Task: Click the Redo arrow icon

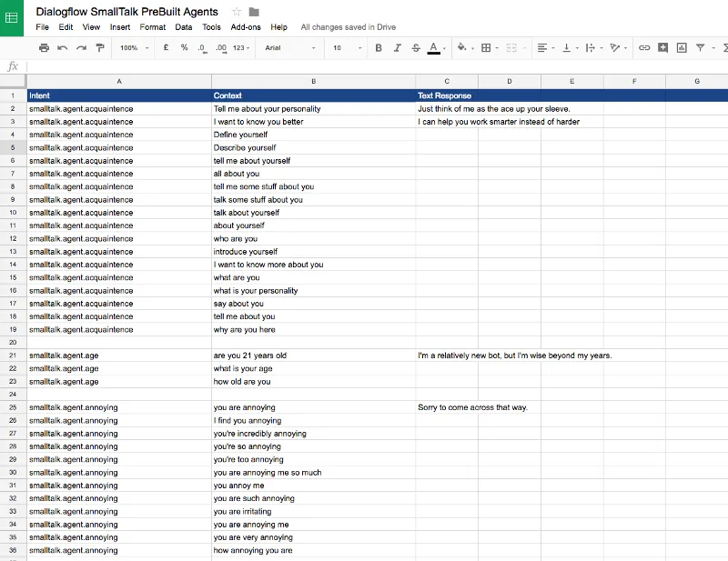Action: click(x=81, y=47)
